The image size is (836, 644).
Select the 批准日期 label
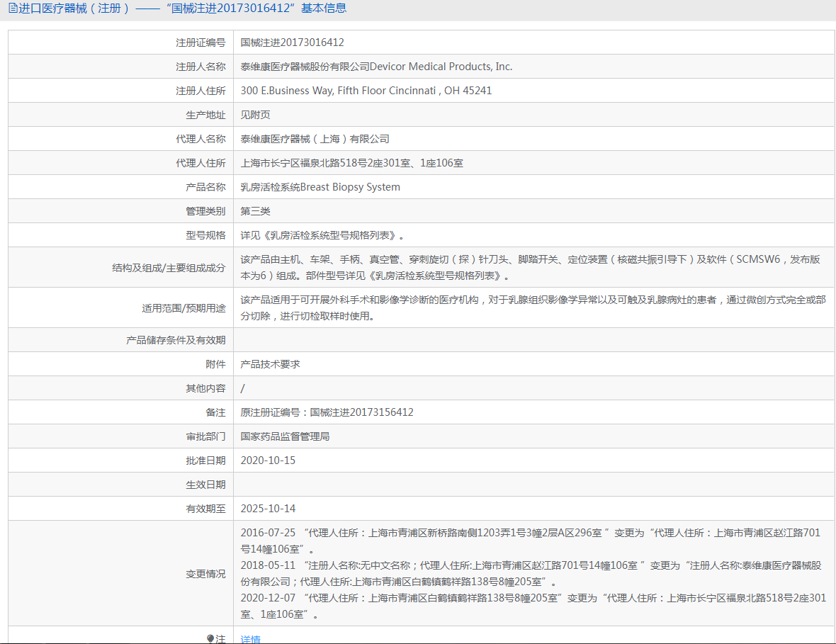click(205, 461)
